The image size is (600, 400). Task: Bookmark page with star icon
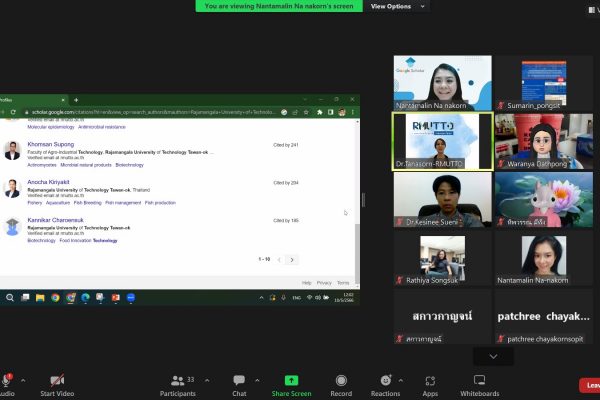[x=306, y=112]
